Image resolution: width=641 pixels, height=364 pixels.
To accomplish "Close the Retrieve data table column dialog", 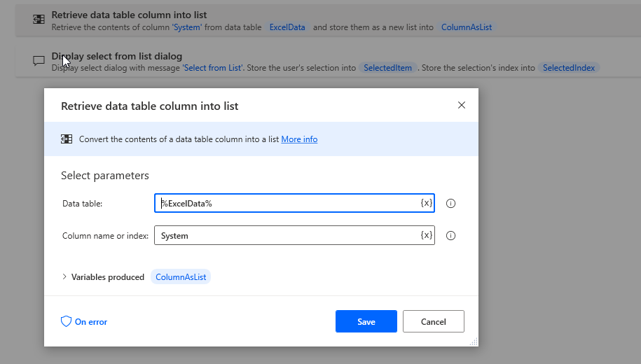I will tap(461, 105).
